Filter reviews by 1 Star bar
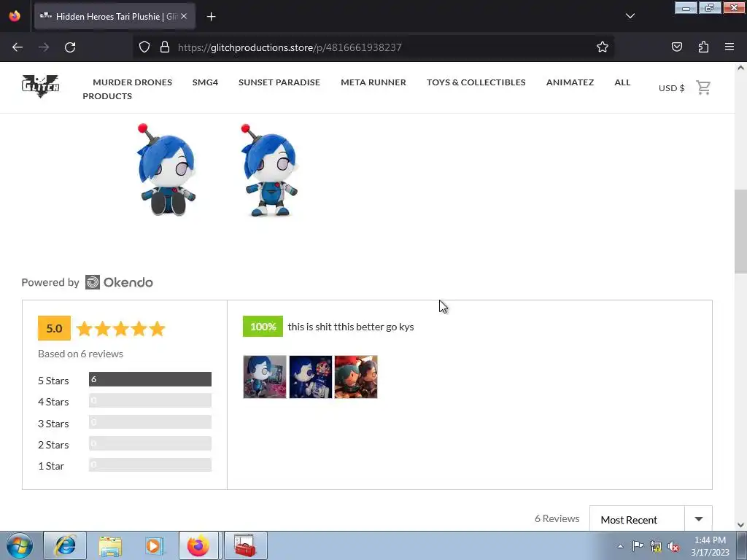 click(x=150, y=465)
